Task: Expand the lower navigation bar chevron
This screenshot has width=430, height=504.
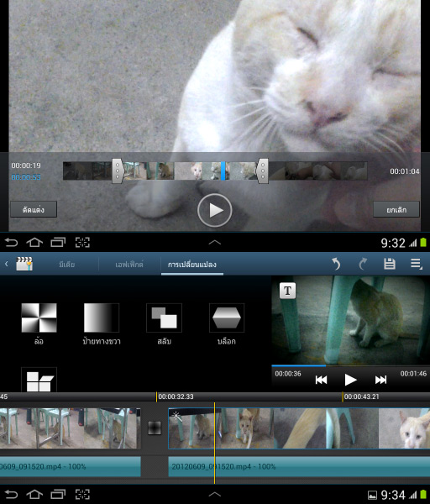Action: pos(215,495)
